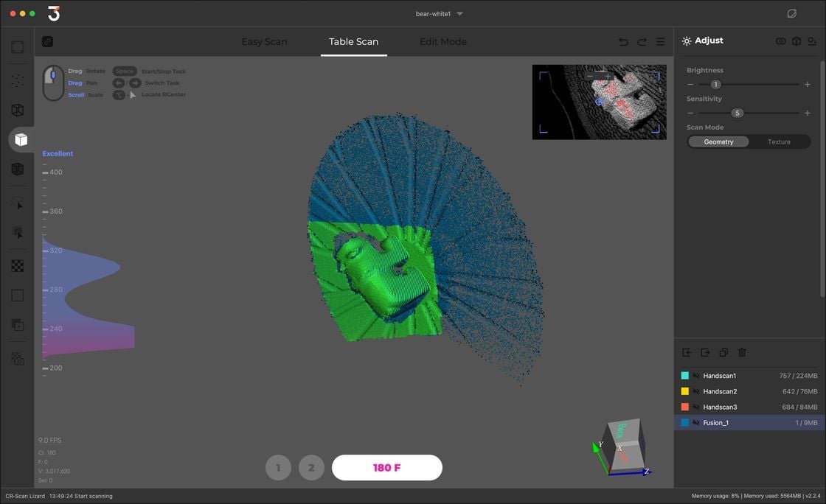Select the point cloud dots icon in sidebar
This screenshot has width=826, height=504.
18,80
